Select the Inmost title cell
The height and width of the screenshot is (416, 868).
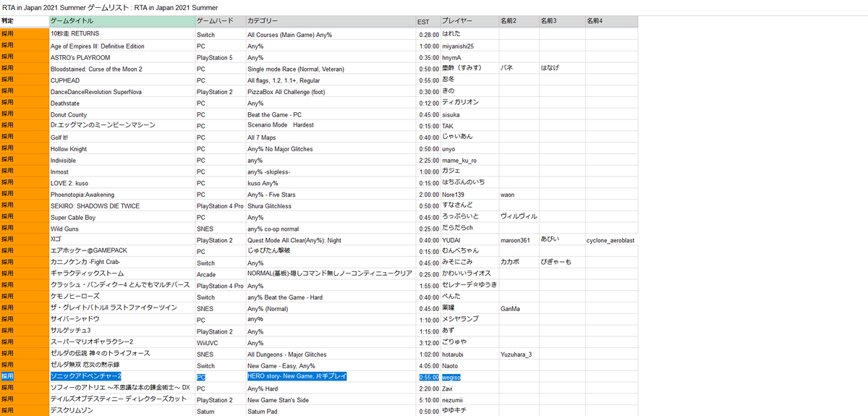122,171
